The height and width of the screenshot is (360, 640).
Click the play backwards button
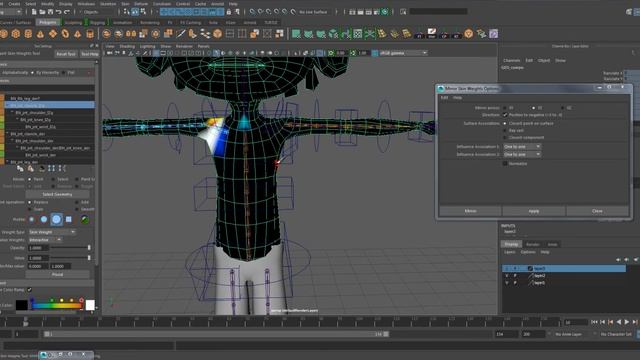coord(619,322)
